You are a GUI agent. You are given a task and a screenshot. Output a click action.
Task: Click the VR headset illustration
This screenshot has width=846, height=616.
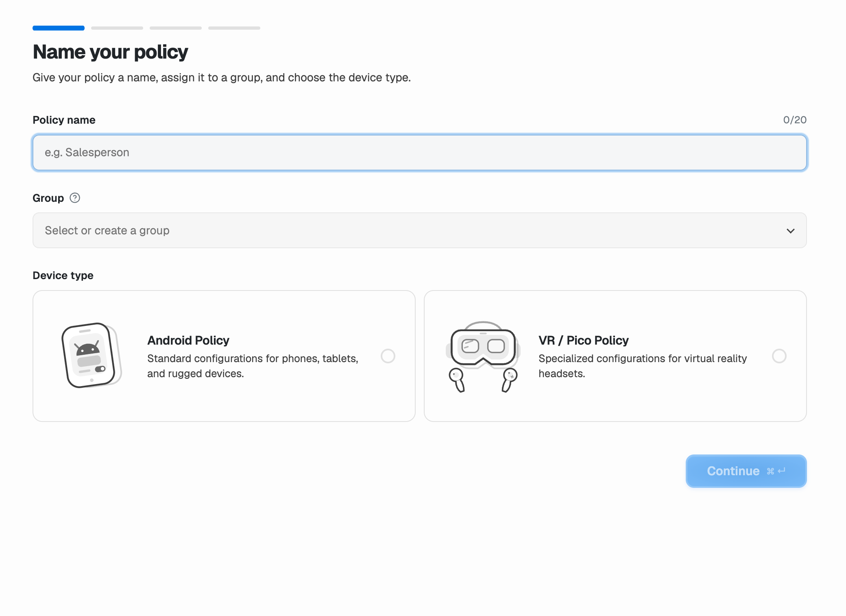[x=483, y=356]
